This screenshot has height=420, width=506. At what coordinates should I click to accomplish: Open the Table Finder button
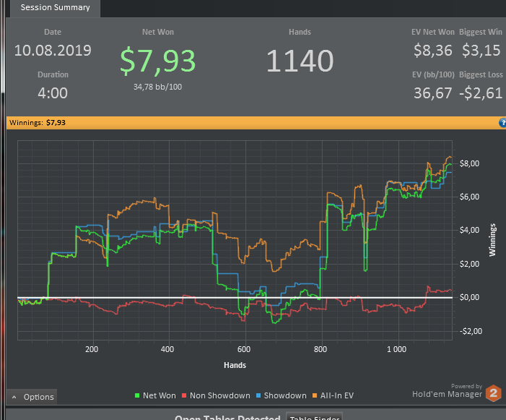pos(314,417)
